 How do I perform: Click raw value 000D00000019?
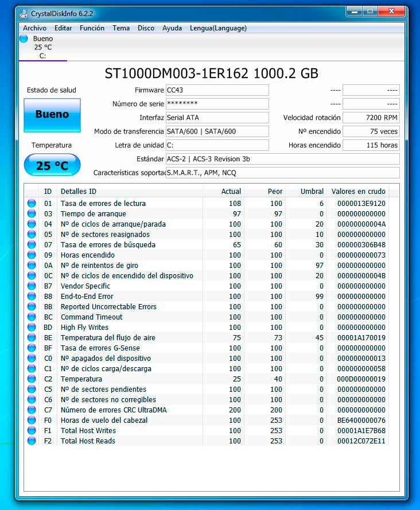[x=361, y=379]
